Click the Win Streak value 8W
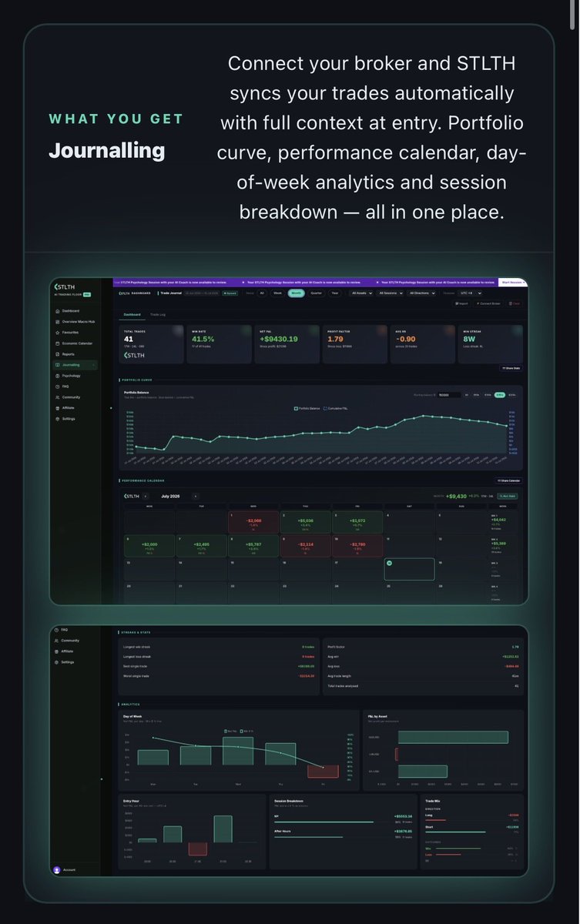 pos(469,339)
